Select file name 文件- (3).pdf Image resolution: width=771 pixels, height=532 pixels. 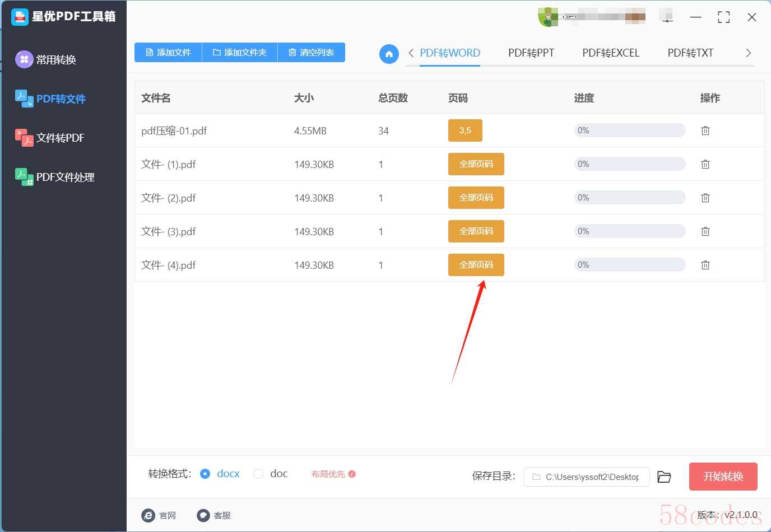click(169, 231)
